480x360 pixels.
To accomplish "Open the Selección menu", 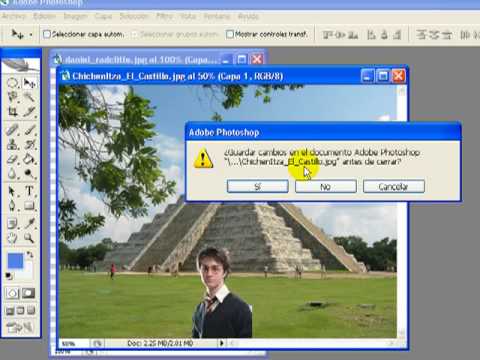I will click(x=134, y=16).
